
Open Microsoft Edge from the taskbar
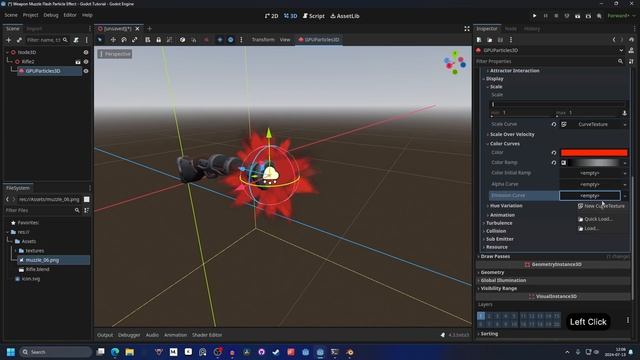[115, 352]
